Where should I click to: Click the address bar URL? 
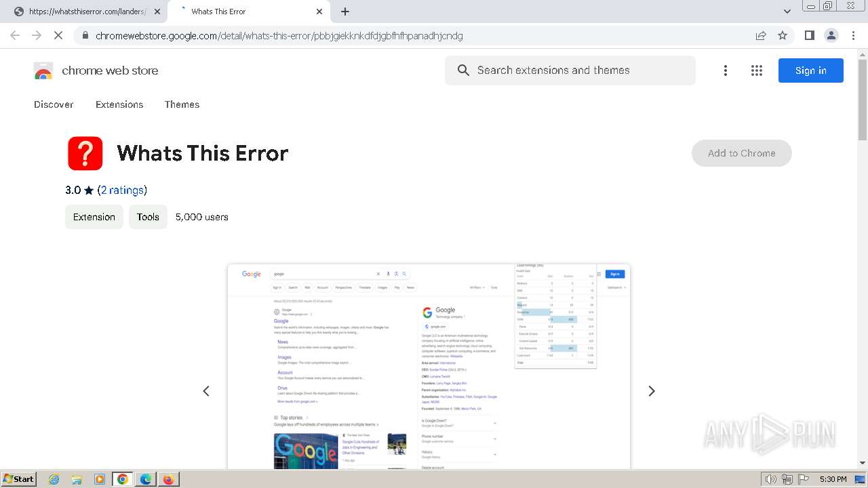click(279, 35)
